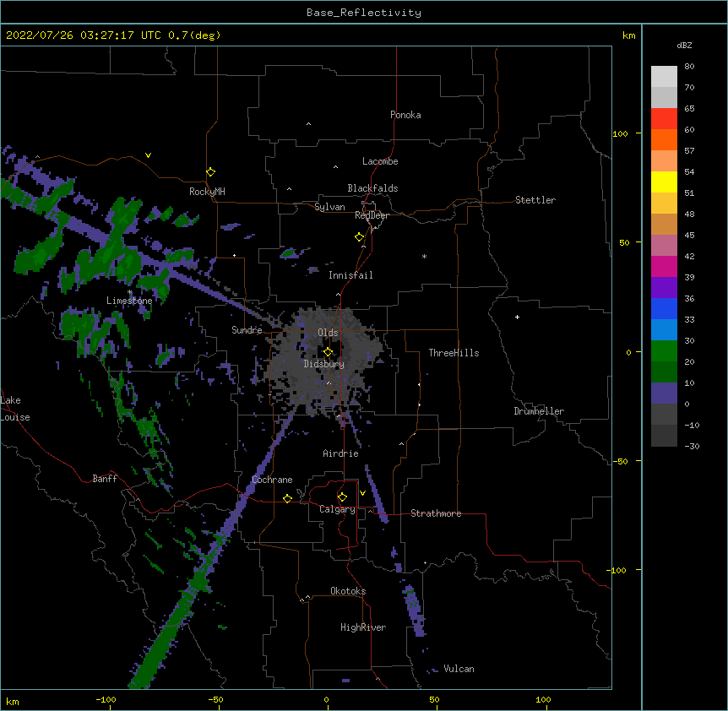This screenshot has width=728, height=711.
Task: Select the Olds label
Action: [x=328, y=333]
